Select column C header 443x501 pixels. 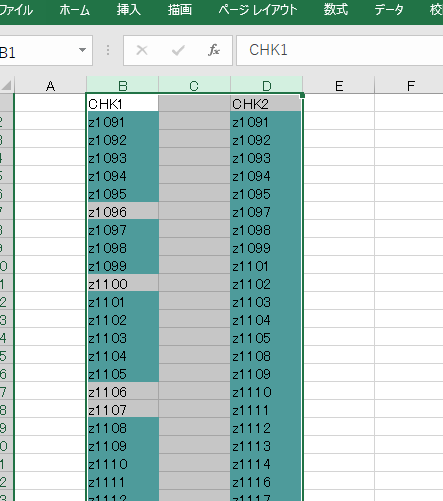pos(194,86)
